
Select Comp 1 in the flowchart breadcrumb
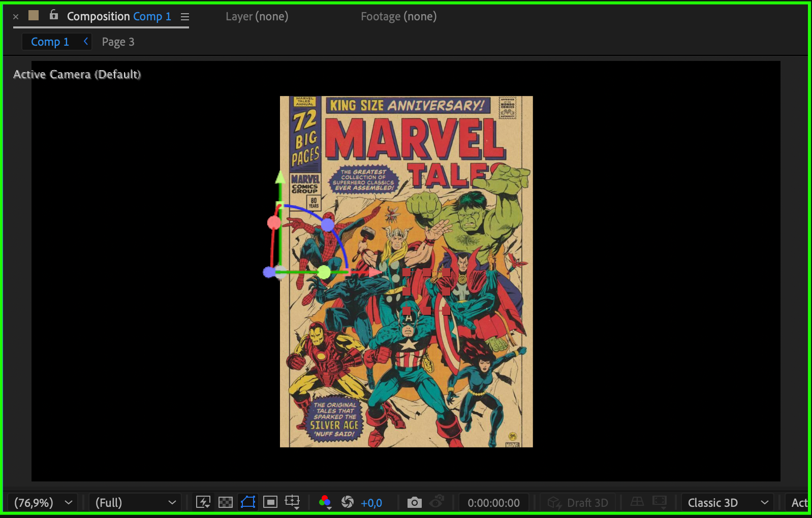click(50, 42)
